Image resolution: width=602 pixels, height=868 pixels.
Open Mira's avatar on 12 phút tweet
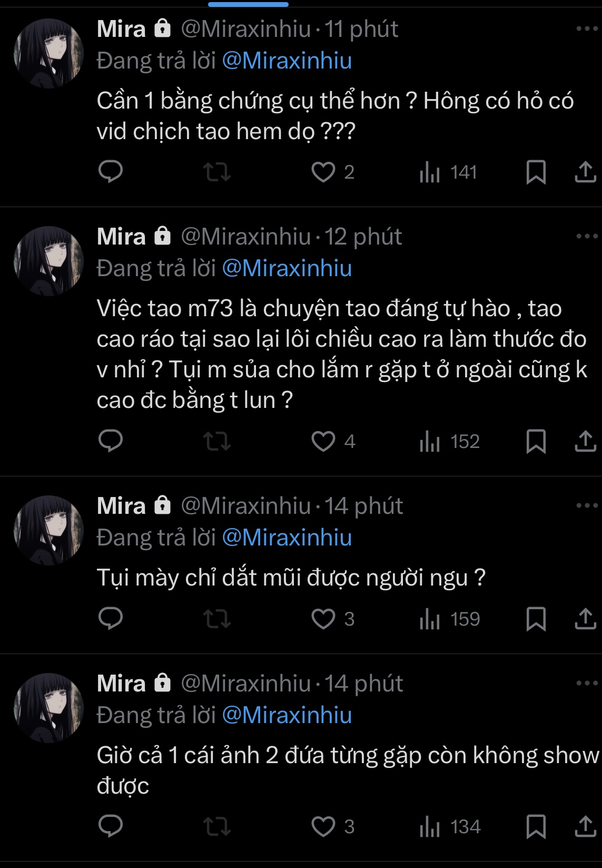tap(48, 261)
